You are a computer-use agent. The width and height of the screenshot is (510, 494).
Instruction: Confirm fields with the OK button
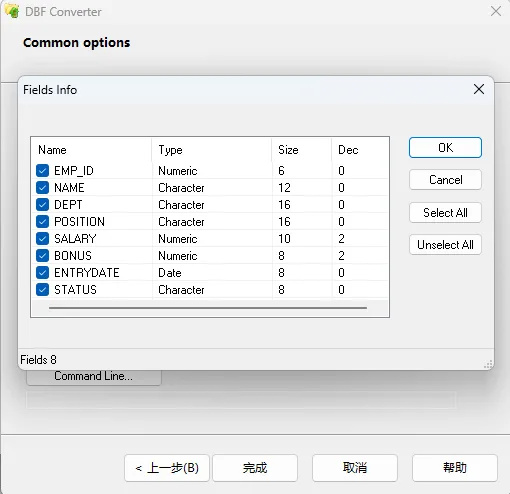click(x=445, y=148)
